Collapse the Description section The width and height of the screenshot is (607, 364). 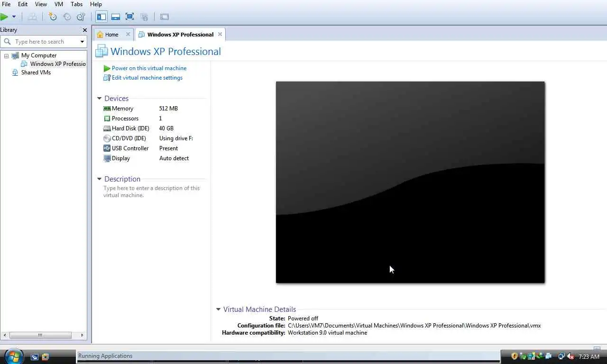[99, 179]
